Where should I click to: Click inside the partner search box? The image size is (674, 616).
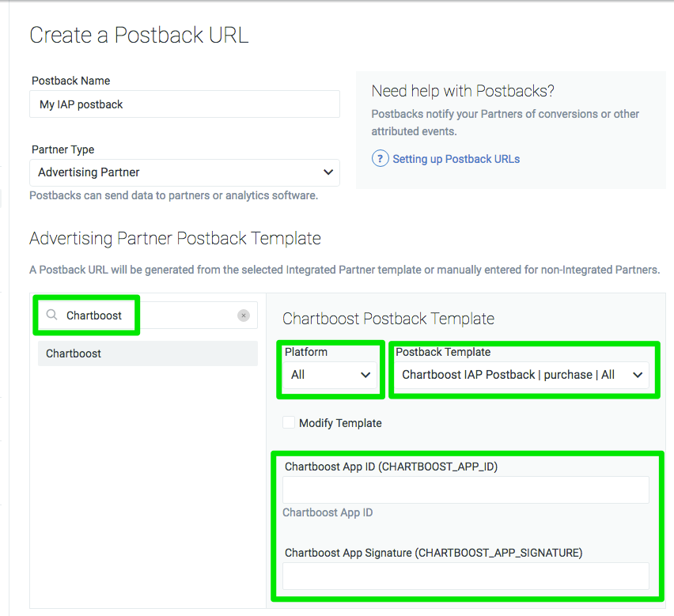click(x=148, y=316)
